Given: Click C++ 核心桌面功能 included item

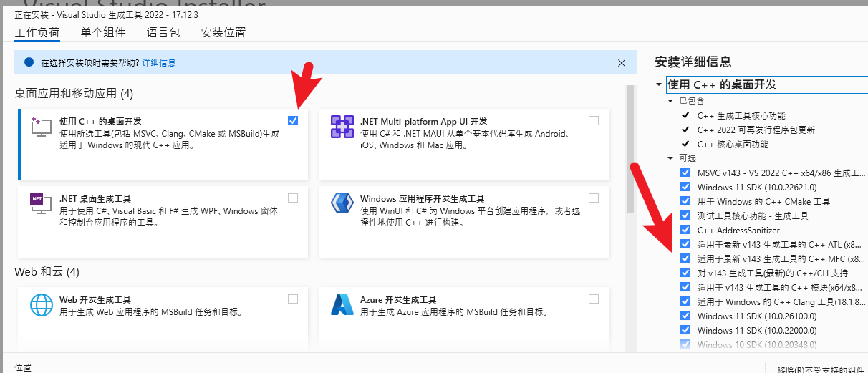Looking at the screenshot, I should [x=733, y=144].
